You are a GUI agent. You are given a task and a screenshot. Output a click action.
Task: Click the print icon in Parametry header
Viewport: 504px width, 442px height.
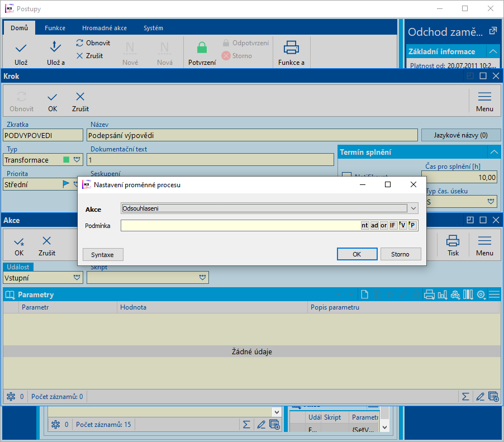[429, 294]
